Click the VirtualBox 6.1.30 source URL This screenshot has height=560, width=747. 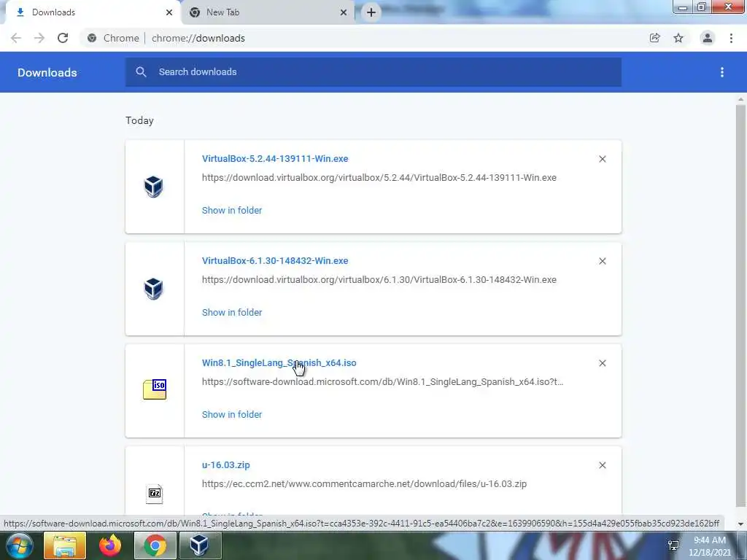[379, 279]
